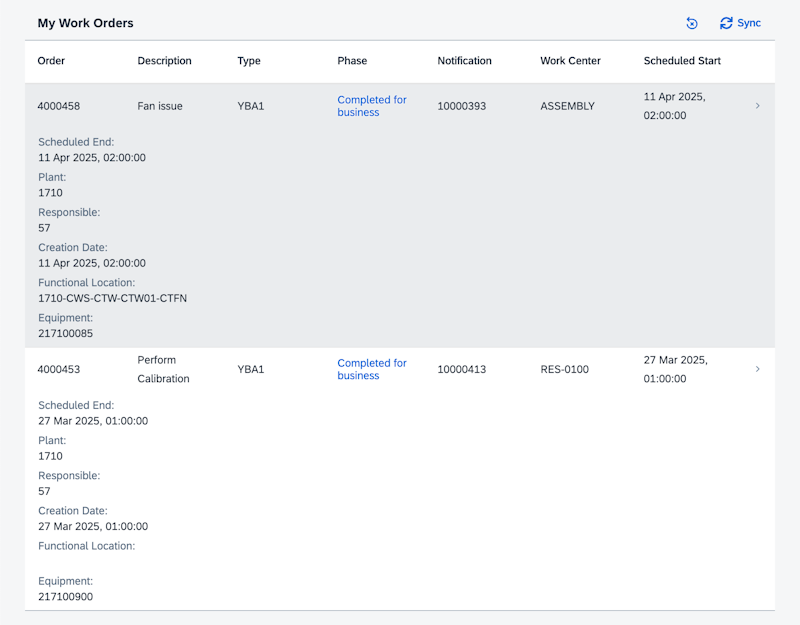Viewport: 800px width, 625px height.
Task: Click the Phase column header
Action: tap(352, 61)
